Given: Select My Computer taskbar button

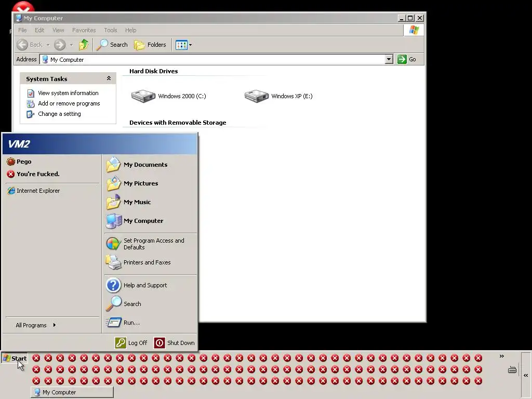Looking at the screenshot, I should tap(72, 392).
